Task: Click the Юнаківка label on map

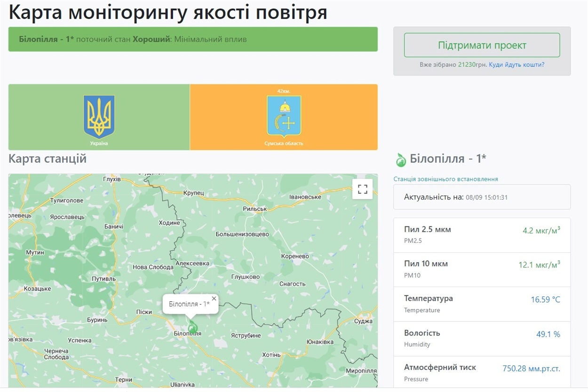Action: (x=320, y=342)
